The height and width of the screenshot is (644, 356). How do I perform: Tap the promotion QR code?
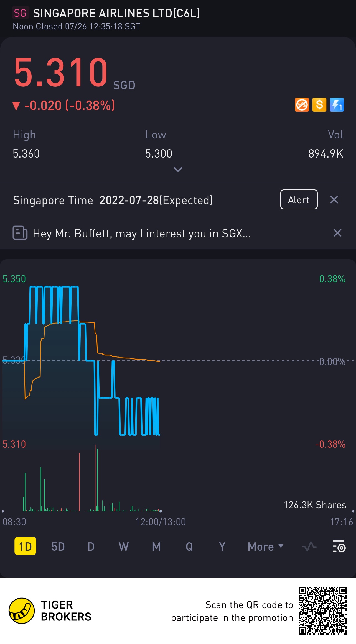323,610
